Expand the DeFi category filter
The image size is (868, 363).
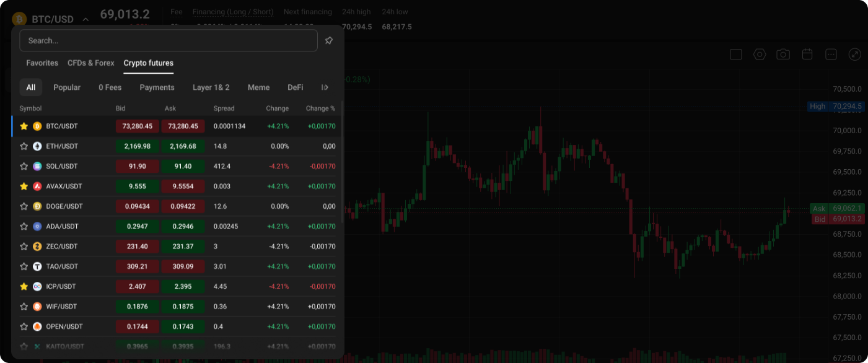click(296, 87)
